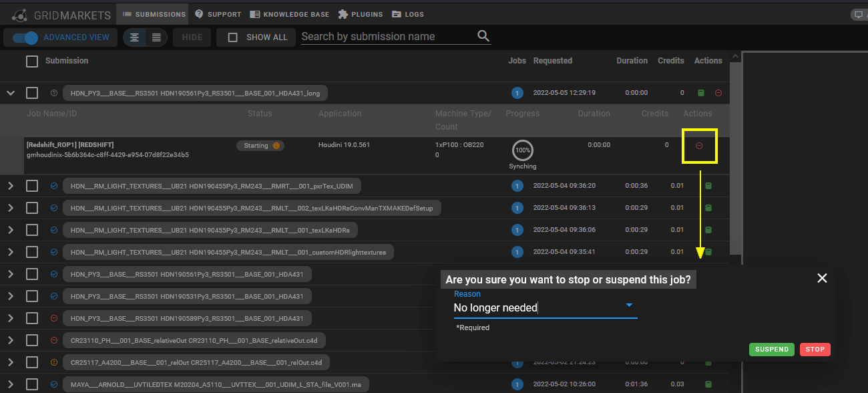Click stopped-status icon on HDN190589Py3 row
This screenshot has height=393, width=868.
[x=54, y=318]
